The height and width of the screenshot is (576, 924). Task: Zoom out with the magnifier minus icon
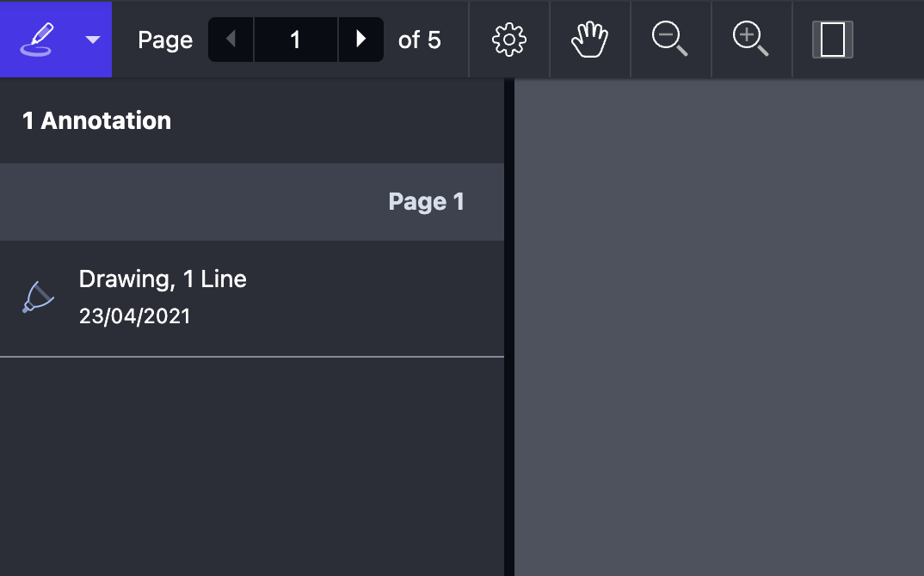(x=670, y=40)
